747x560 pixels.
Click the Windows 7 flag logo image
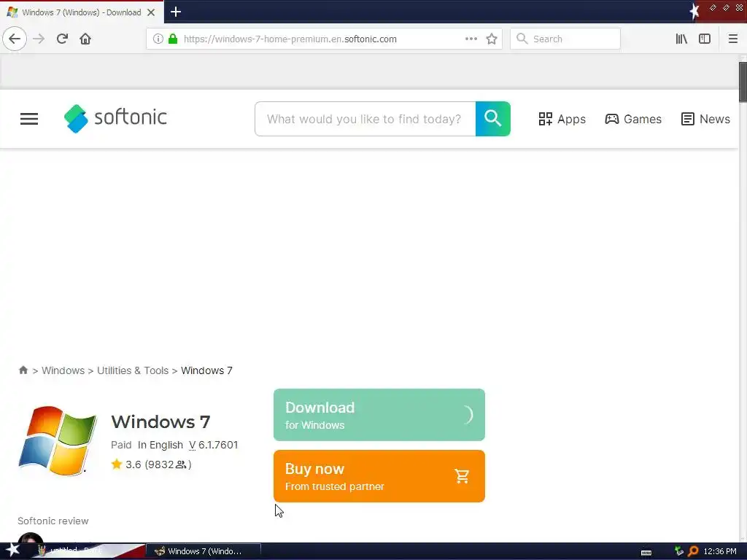click(58, 440)
